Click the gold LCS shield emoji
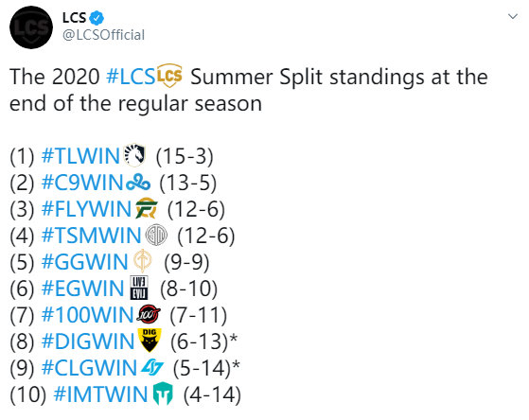Screen dimensions: 529x420 click(169, 76)
